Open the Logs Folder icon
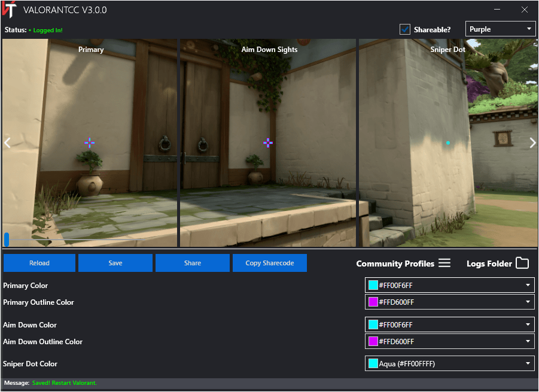Screen dimensions: 539x392 tap(522, 263)
